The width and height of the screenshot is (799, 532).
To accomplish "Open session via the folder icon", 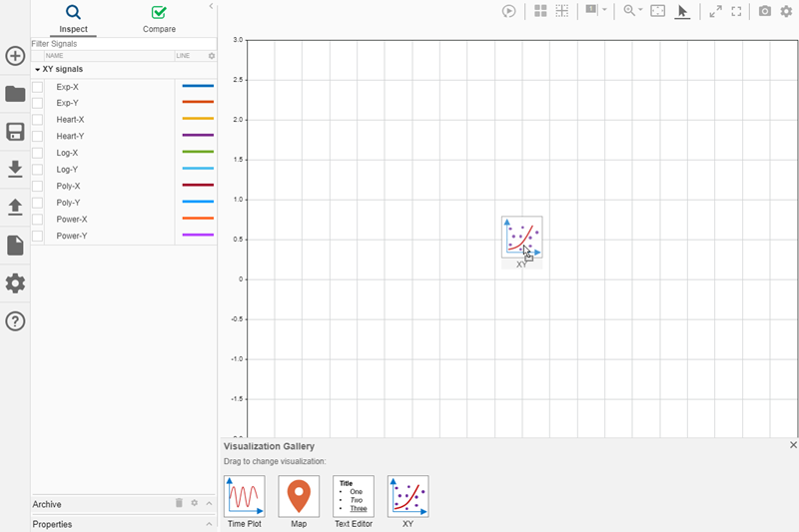I will click(x=15, y=94).
